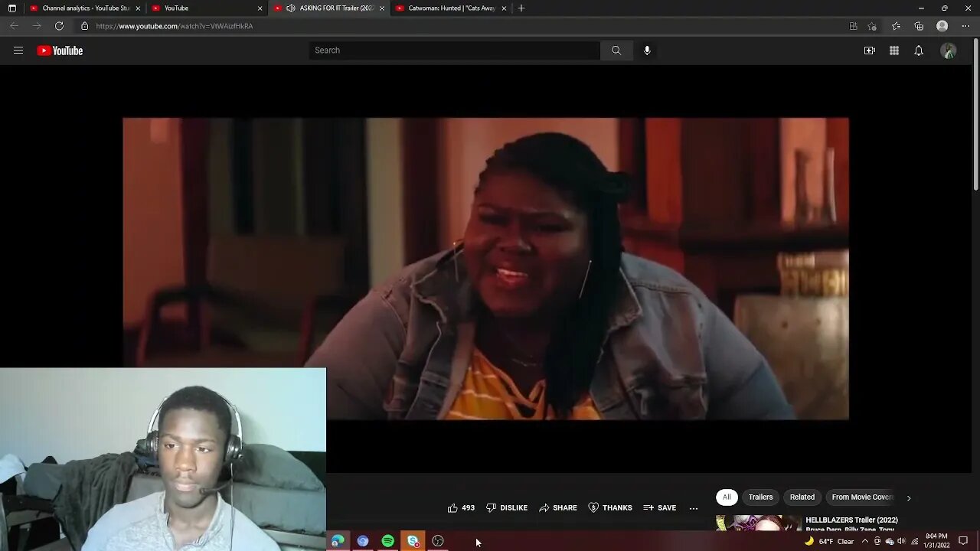Pause the video by clicking the player

(x=485, y=269)
